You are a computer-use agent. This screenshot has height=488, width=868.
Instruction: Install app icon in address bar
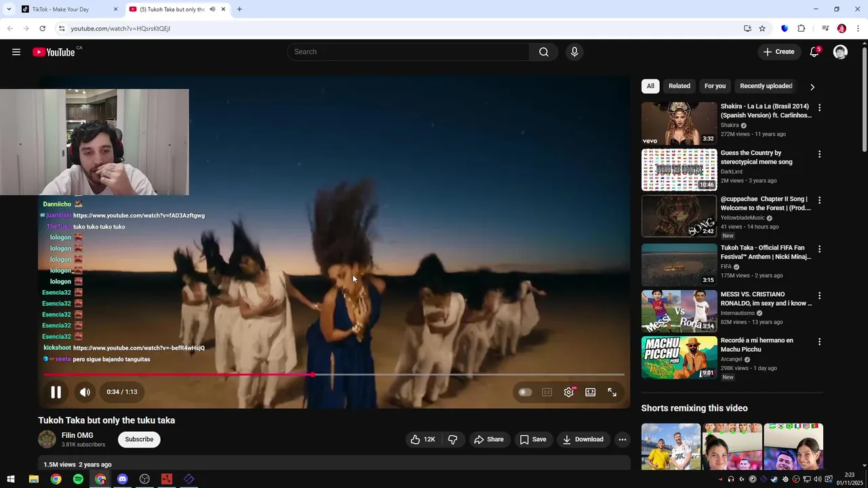click(x=747, y=28)
